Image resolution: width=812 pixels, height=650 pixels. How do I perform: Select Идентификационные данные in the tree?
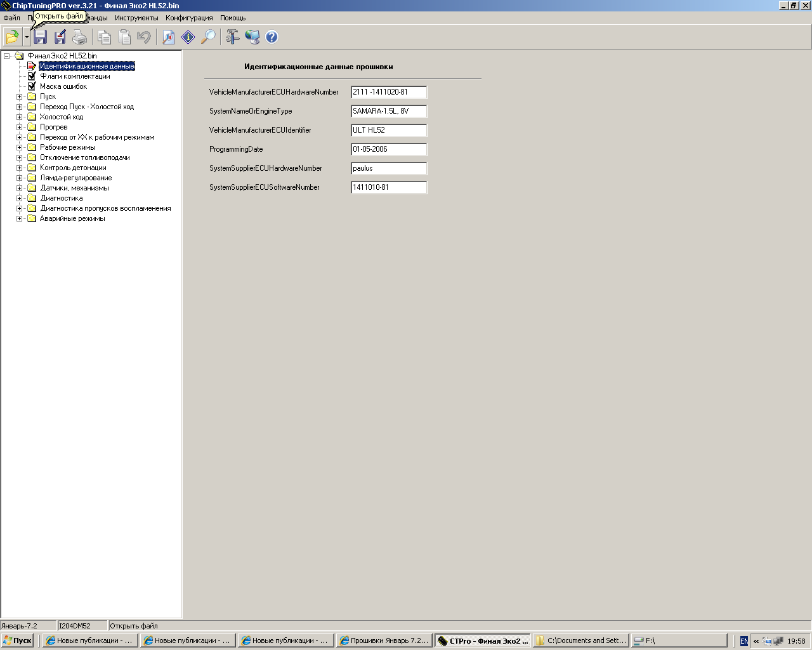87,66
